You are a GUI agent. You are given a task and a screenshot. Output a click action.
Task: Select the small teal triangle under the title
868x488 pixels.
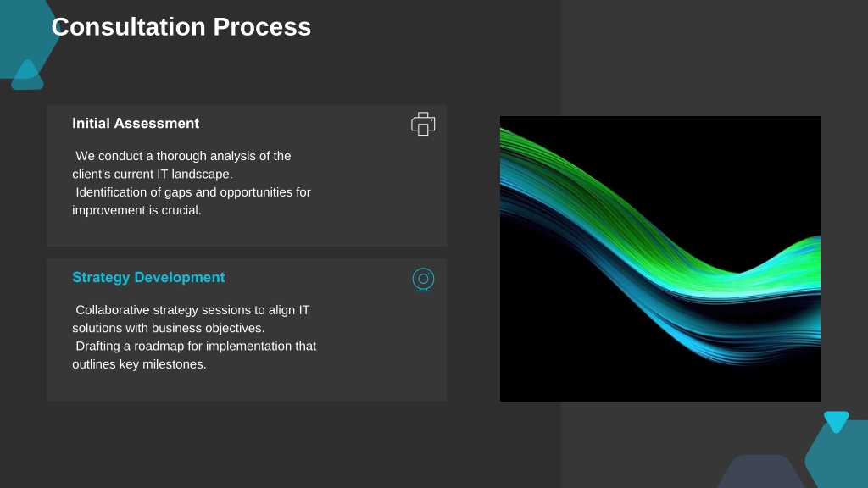click(27, 75)
